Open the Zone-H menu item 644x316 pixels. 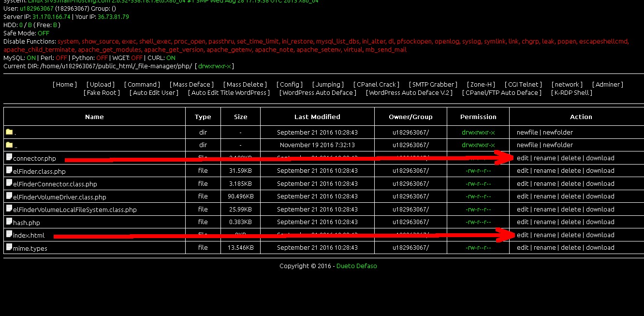click(x=481, y=84)
